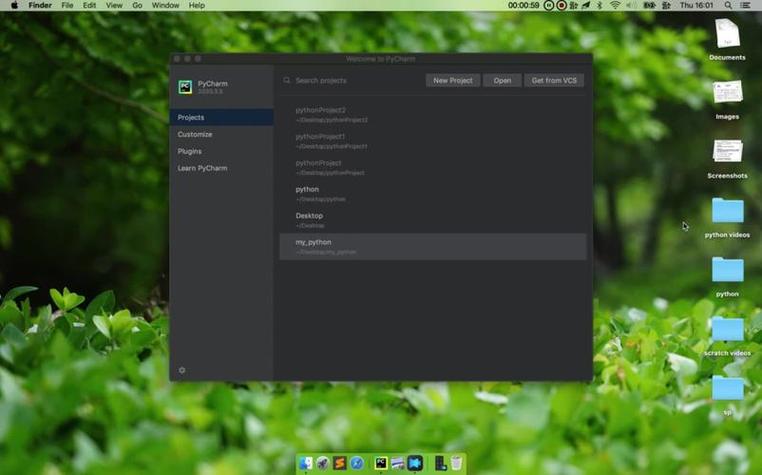Select the Desktop project entry

pyautogui.click(x=433, y=220)
